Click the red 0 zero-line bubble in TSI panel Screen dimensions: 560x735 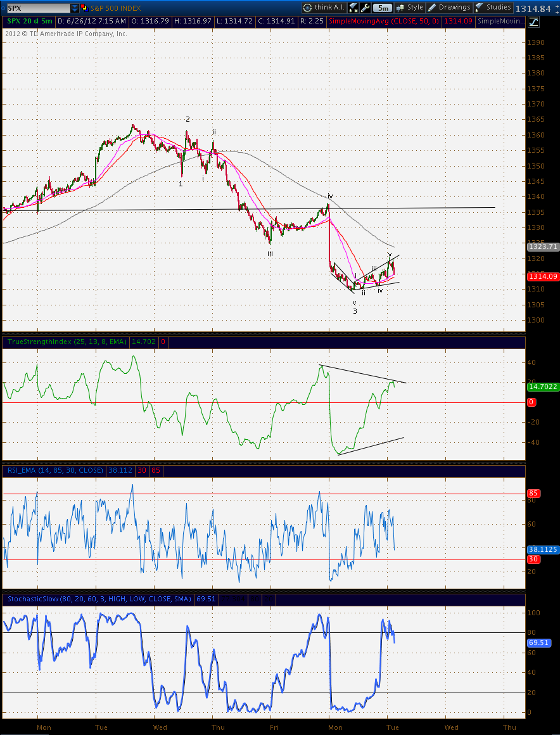coord(532,402)
